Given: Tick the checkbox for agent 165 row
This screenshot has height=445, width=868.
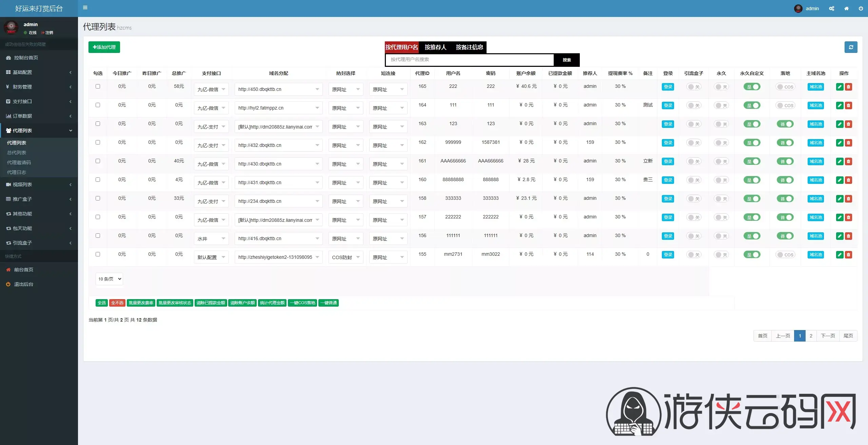Looking at the screenshot, I should coord(98,86).
